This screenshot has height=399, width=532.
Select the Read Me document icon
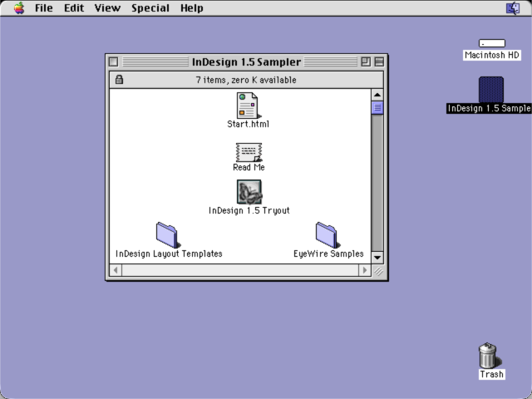click(249, 152)
